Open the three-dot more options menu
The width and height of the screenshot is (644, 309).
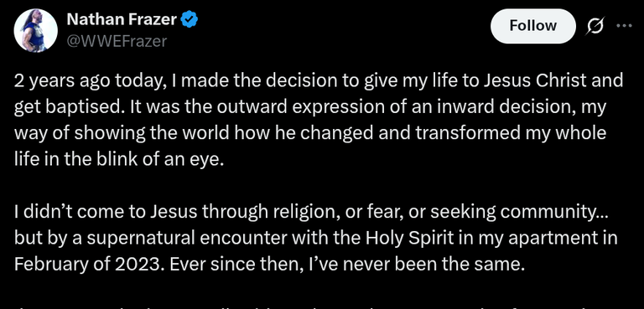point(624,26)
